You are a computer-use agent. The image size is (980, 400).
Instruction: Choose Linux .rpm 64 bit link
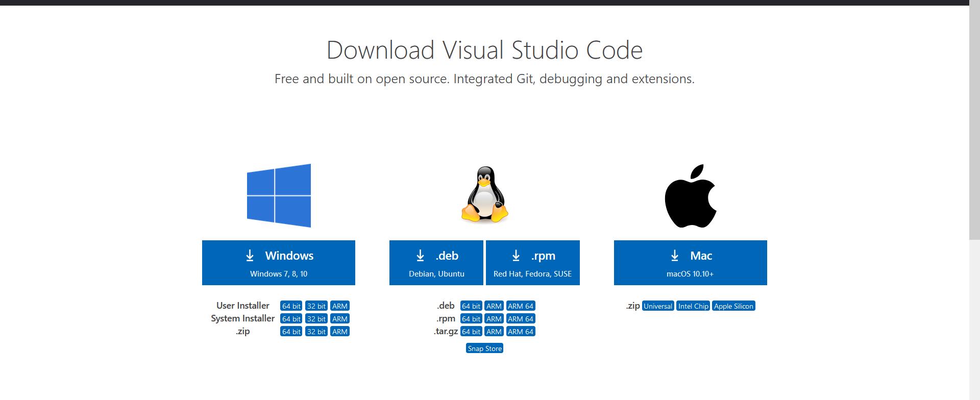471,319
